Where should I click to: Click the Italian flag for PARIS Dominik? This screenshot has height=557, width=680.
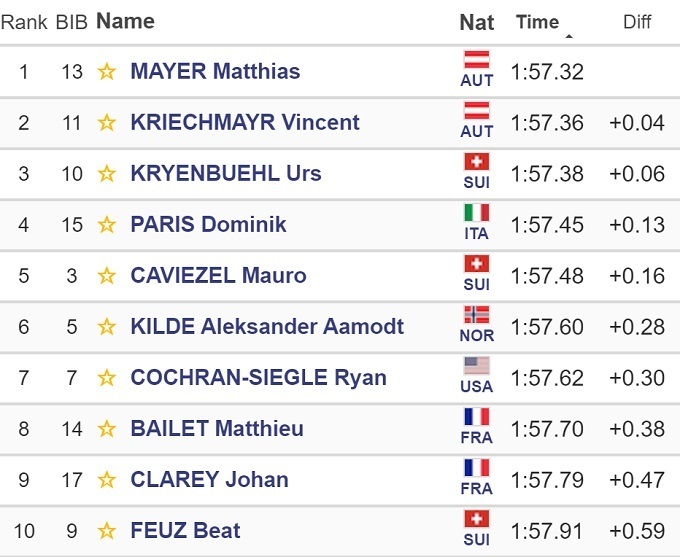coord(477,213)
